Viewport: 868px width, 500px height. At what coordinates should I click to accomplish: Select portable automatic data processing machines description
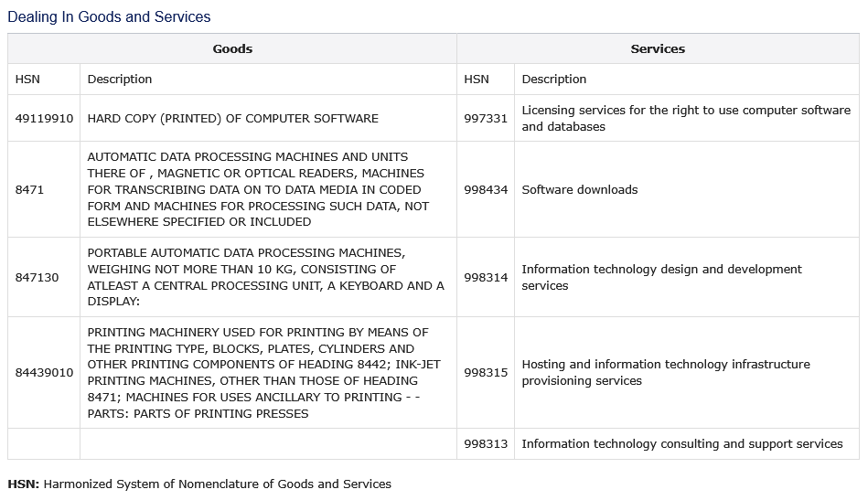click(x=265, y=277)
